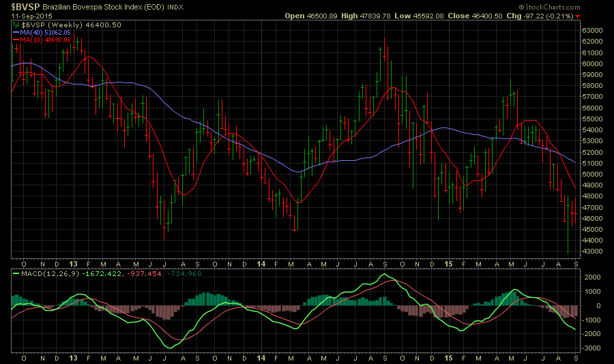Click the candlestick glyph beside $BVSP (Weekly)
Screen dimensions: 614x364
point(14,24)
